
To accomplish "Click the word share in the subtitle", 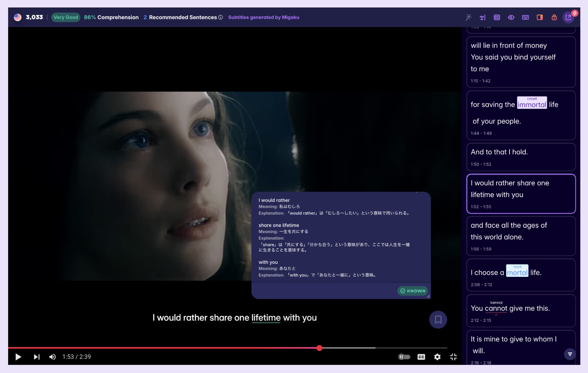I will [221, 318].
